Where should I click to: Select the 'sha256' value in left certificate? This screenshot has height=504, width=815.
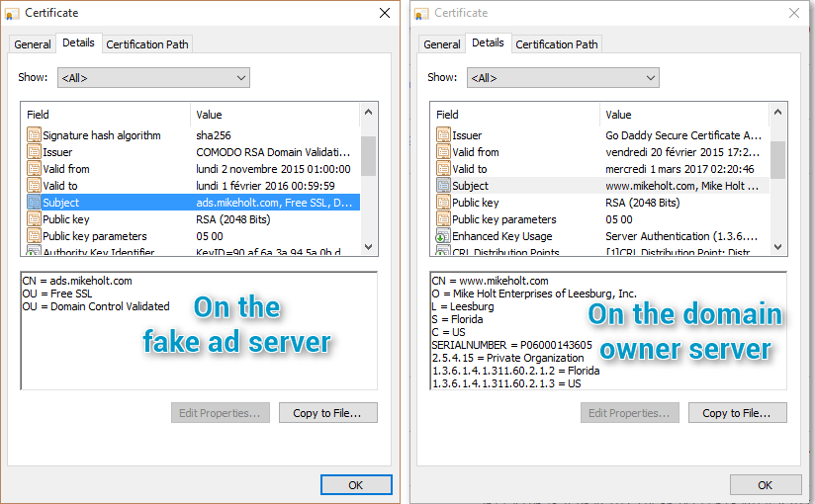coord(214,135)
